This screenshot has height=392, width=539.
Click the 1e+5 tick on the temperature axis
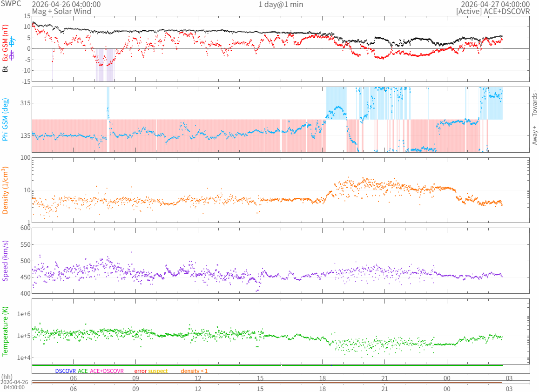(x=24, y=336)
